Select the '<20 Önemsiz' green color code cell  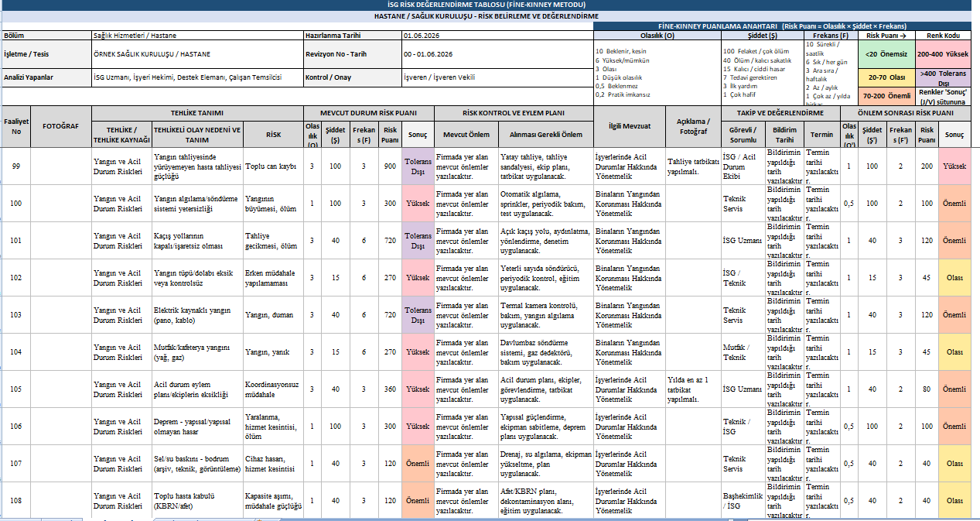click(x=887, y=54)
